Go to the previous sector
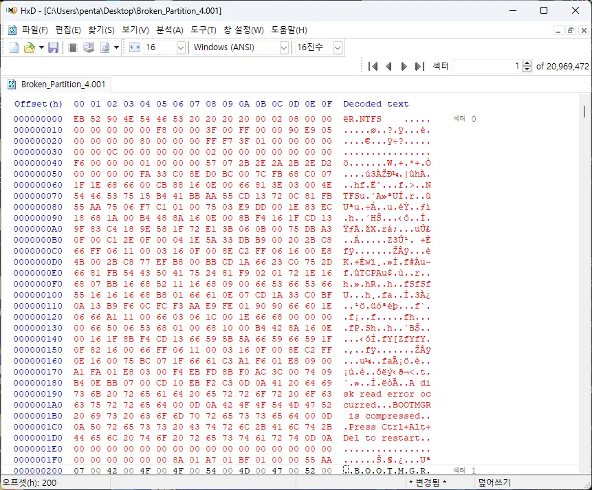Image resolution: width=592 pixels, height=490 pixels. pyautogui.click(x=388, y=66)
